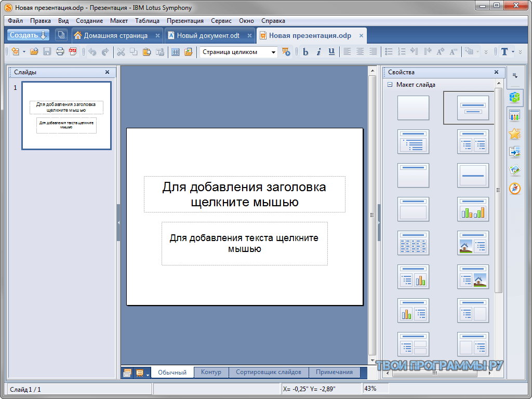532x399 pixels.
Task: Save the presentation with the floppy icon
Action: [47, 52]
